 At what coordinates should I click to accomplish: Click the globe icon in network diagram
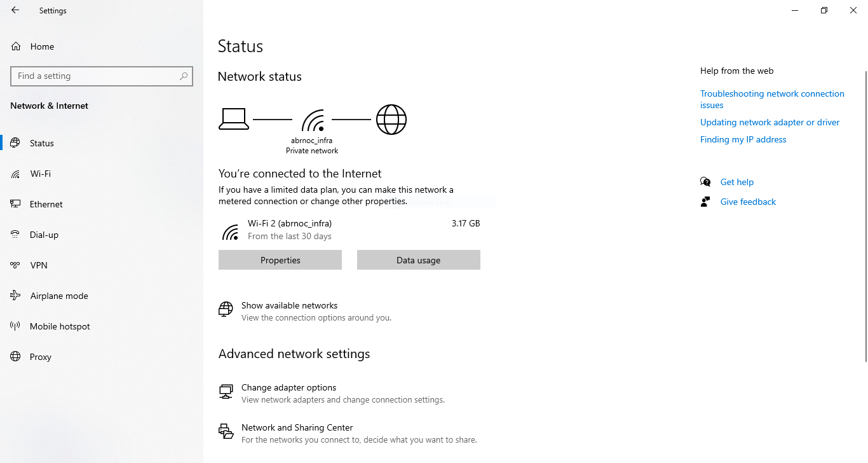point(391,120)
